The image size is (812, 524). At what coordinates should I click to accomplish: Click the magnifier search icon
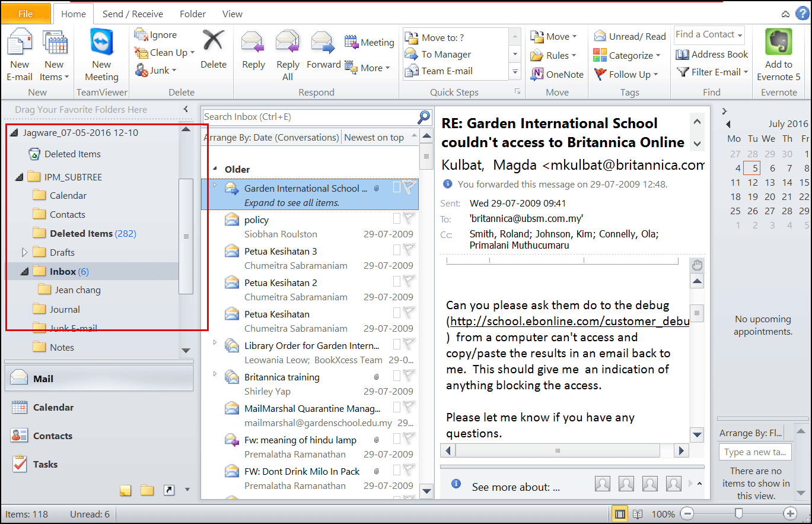(x=424, y=116)
